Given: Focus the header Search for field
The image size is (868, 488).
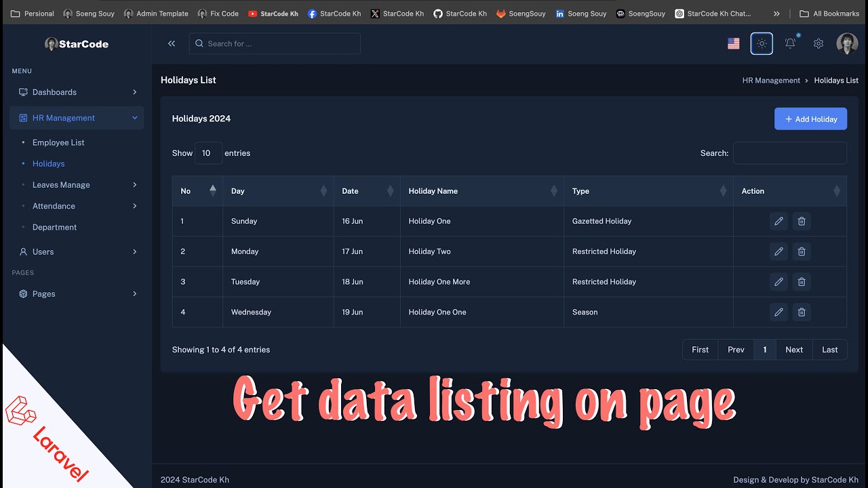Looking at the screenshot, I should (x=275, y=43).
